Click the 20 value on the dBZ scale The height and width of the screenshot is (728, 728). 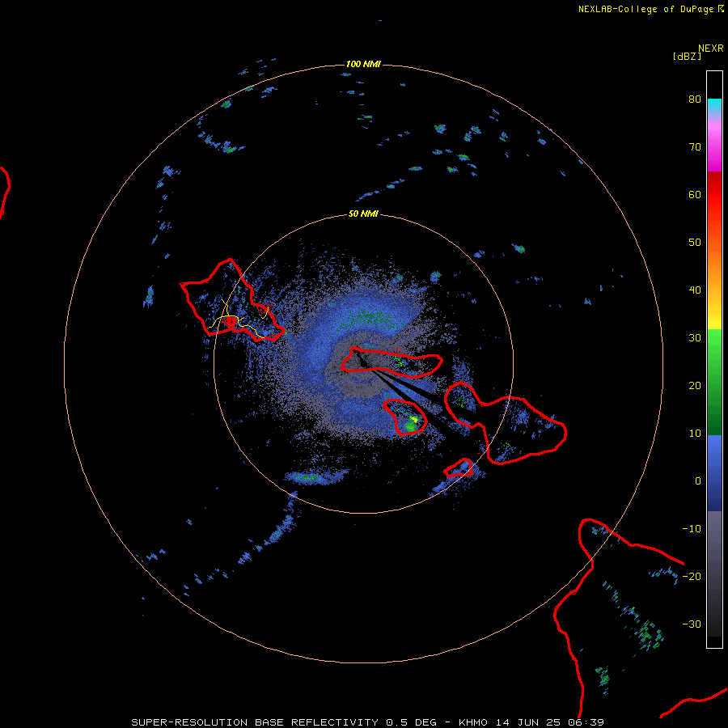[x=695, y=385]
